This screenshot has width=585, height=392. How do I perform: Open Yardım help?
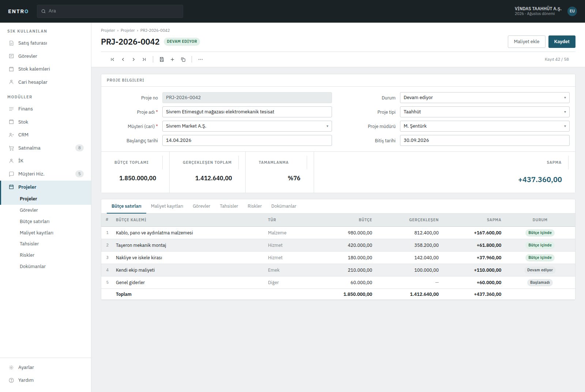45,380
